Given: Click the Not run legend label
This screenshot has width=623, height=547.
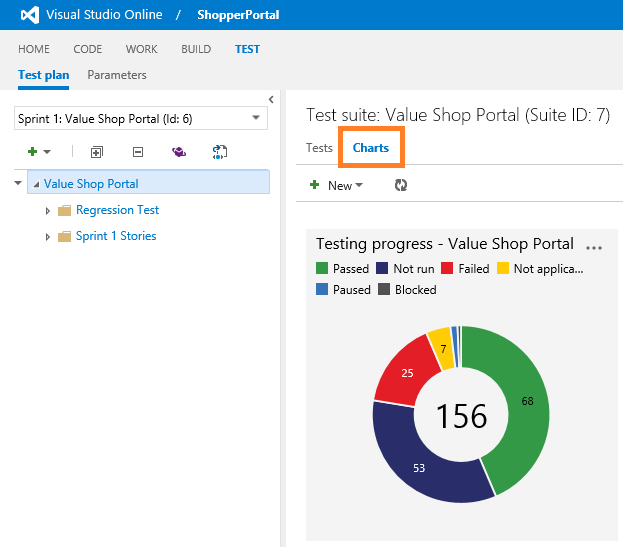Looking at the screenshot, I should point(414,269).
